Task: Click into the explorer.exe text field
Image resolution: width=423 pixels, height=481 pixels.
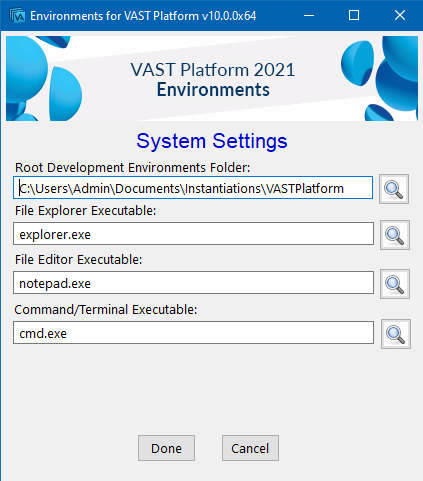Action: (x=193, y=234)
